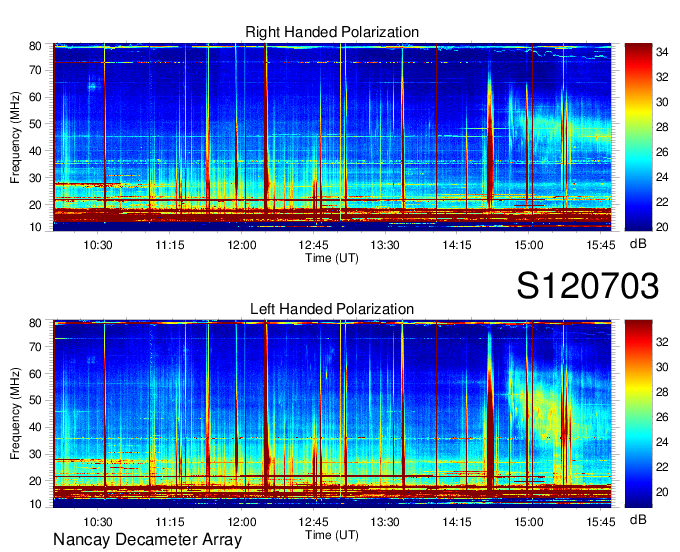Click the 28 value on the right handed color scale
Viewport: 680px width, 552px height.
point(662,127)
